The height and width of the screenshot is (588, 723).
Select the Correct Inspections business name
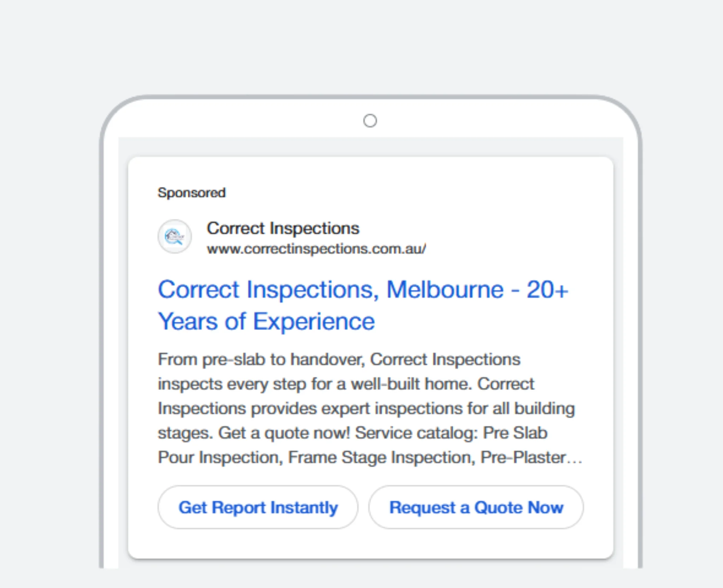(283, 228)
